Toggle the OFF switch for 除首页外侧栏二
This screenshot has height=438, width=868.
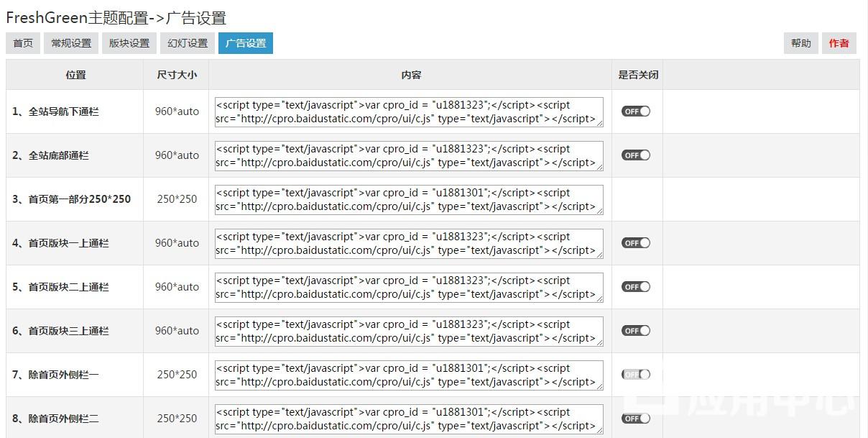[636, 419]
